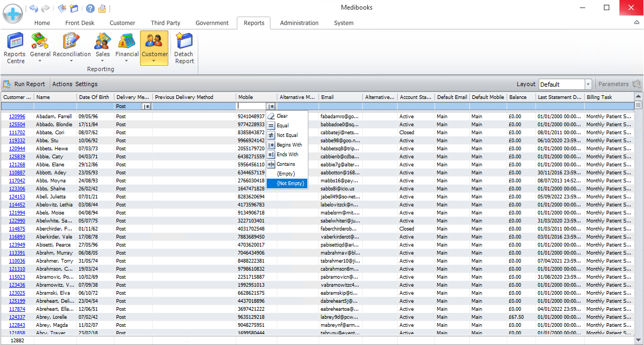644x345 pixels.
Task: Click the Actions button in report toolbar
Action: 62,84
